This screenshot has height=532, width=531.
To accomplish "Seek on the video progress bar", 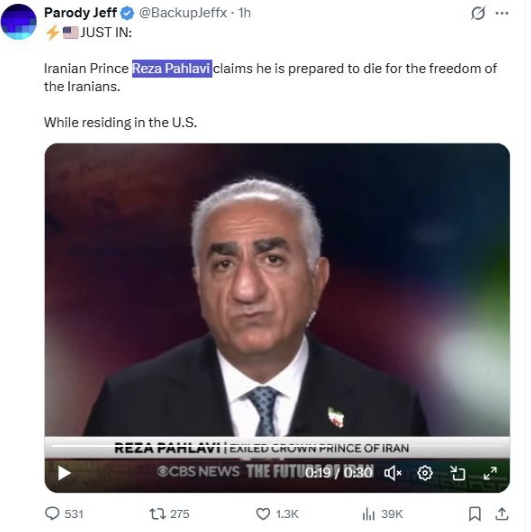I will (277, 446).
